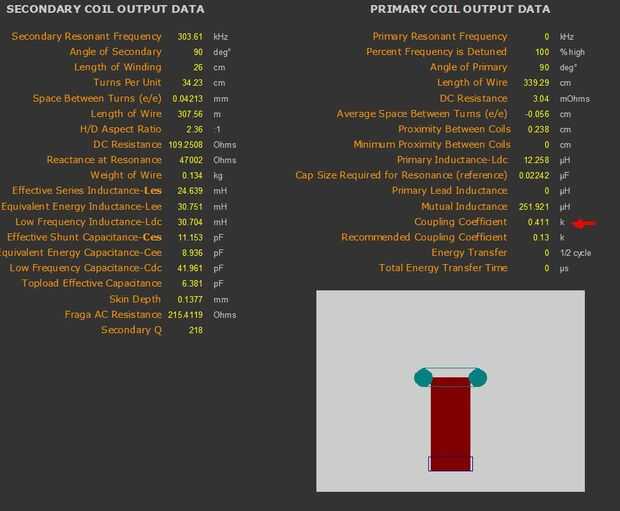Click the left teal toroid topload shape

(422, 378)
